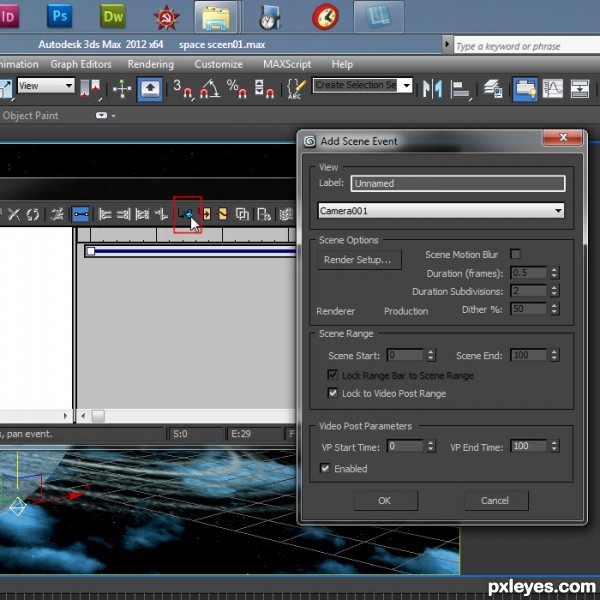Toggle the Spinner Snap icon

pos(264,89)
